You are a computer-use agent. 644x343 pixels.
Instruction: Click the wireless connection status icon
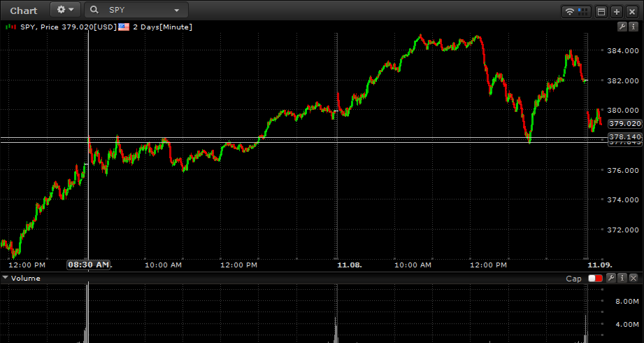tap(570, 12)
